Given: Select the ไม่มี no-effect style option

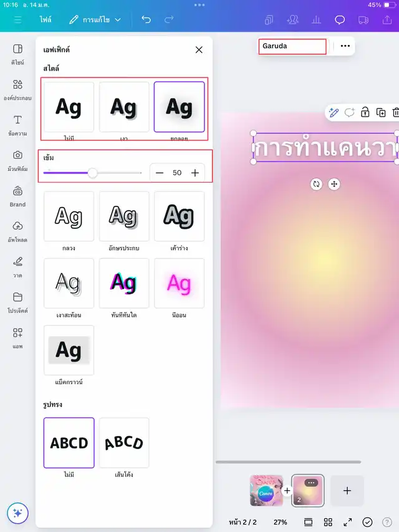Looking at the screenshot, I should pyautogui.click(x=69, y=107).
